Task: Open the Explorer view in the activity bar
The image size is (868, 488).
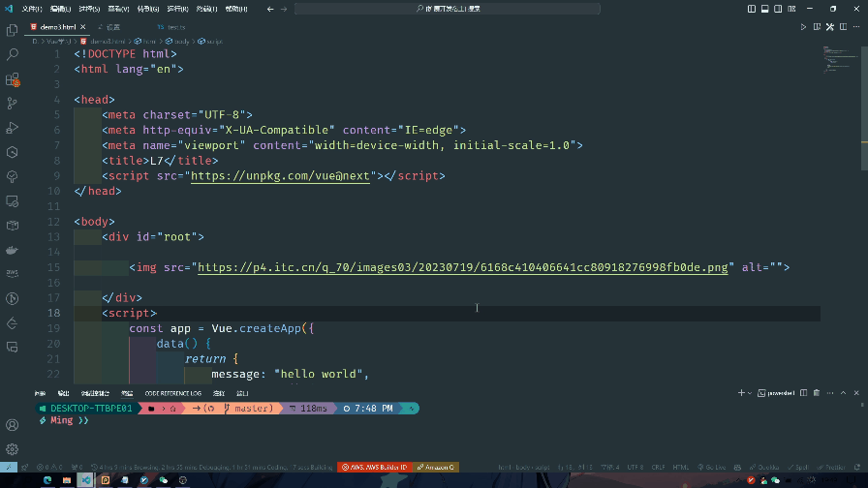Action: 13,30
